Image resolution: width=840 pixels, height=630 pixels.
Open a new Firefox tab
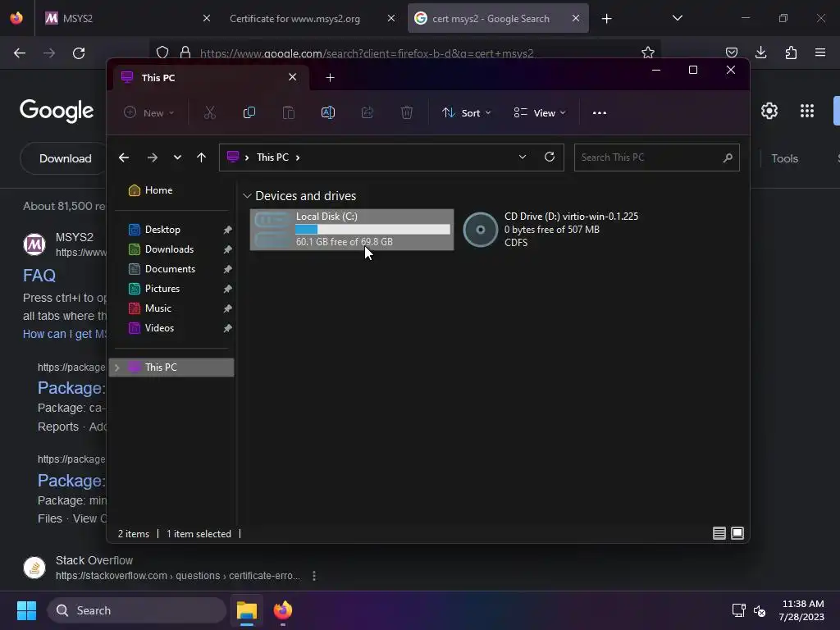point(606,19)
